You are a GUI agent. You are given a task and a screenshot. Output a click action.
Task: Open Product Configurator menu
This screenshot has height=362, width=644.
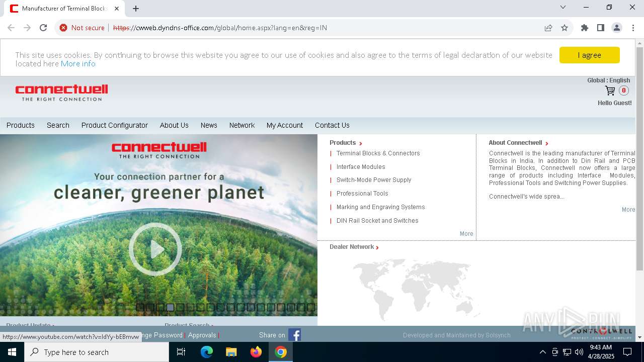(x=115, y=125)
